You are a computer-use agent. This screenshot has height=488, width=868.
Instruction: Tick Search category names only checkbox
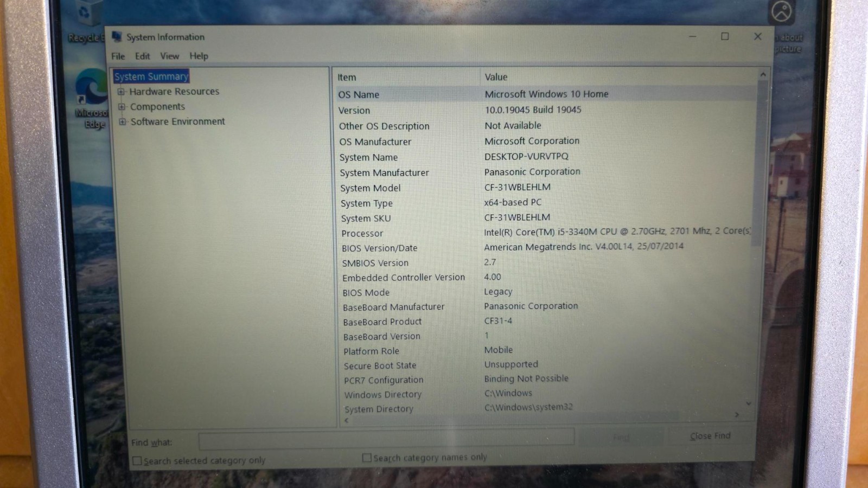(367, 458)
